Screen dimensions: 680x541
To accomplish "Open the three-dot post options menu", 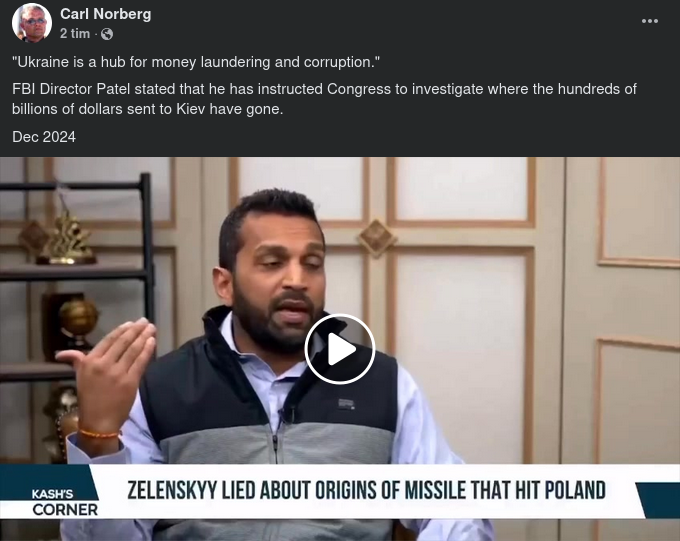I will point(650,22).
